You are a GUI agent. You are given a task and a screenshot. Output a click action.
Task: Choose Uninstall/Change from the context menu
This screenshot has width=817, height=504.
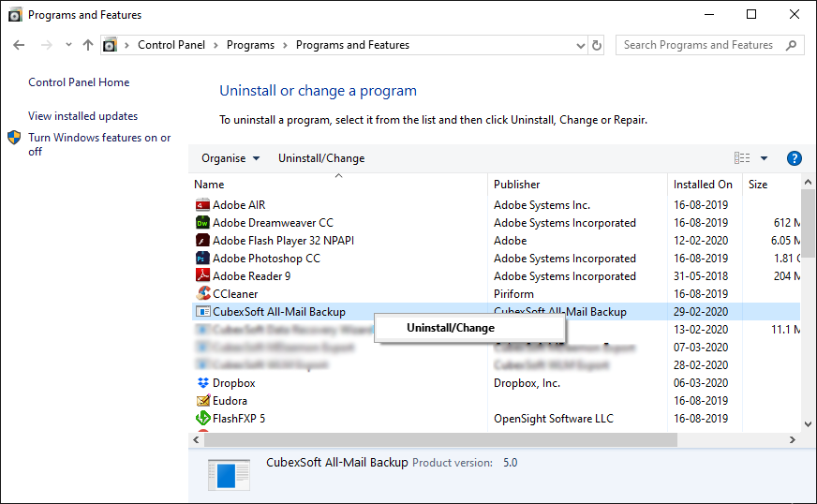469,328
